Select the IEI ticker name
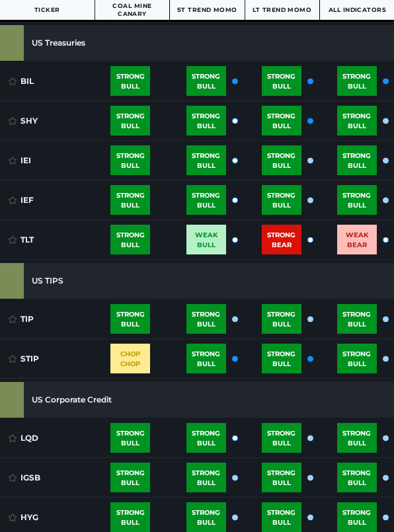 [26, 161]
